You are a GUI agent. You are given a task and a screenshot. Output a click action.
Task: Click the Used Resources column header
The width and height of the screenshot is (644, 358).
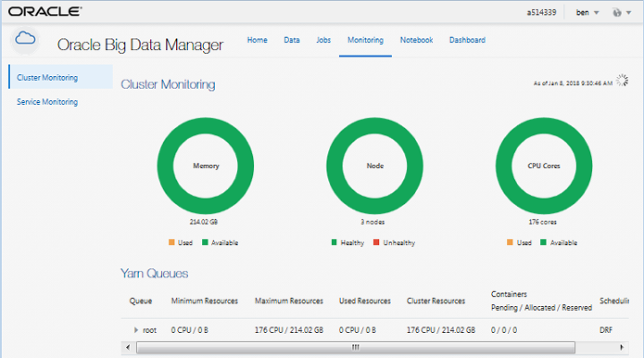pyautogui.click(x=365, y=300)
